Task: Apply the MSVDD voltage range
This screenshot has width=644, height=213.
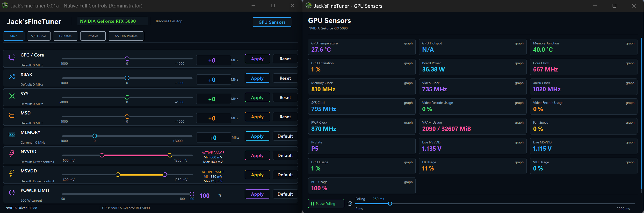Action: pos(257,175)
